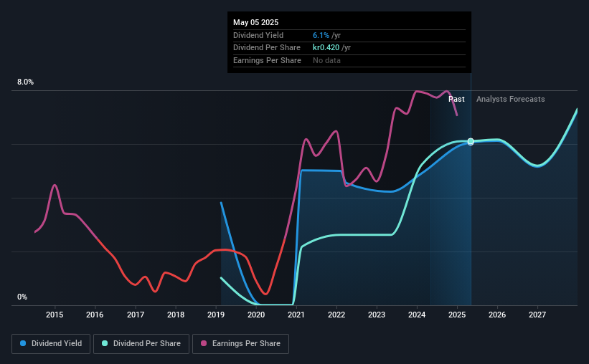The image size is (589, 364).
Task: Click 'Earnings Per Share' row label in tooltip
Action: point(267,60)
